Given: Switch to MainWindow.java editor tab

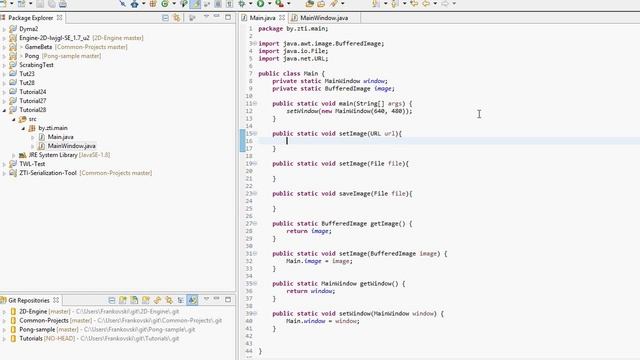Looking at the screenshot, I should (x=324, y=18).
